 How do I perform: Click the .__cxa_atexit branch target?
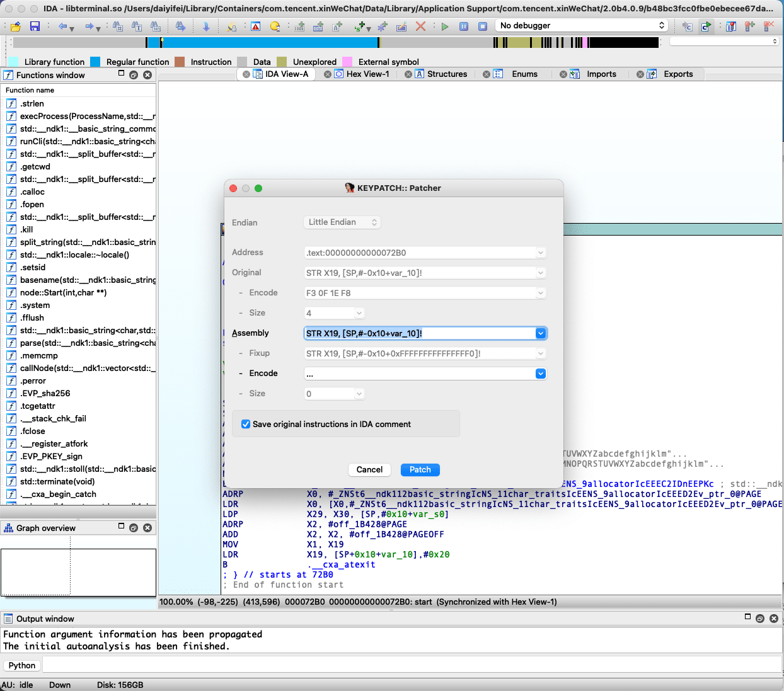pos(342,564)
